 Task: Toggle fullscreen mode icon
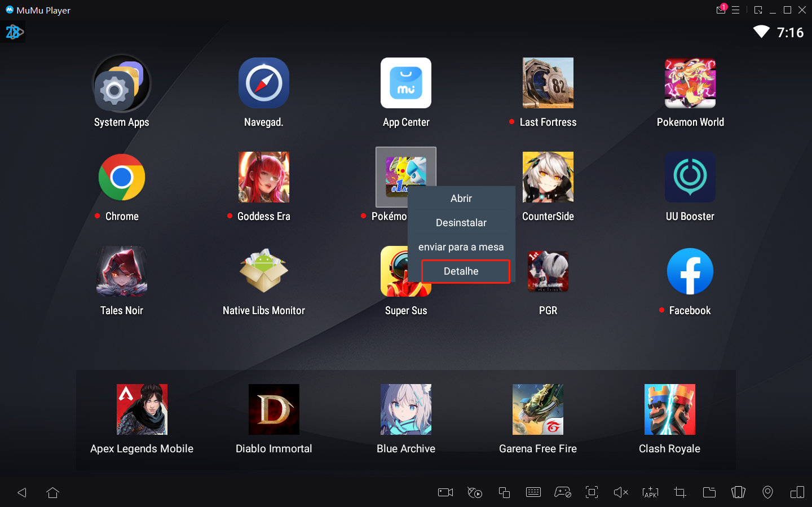[592, 492]
